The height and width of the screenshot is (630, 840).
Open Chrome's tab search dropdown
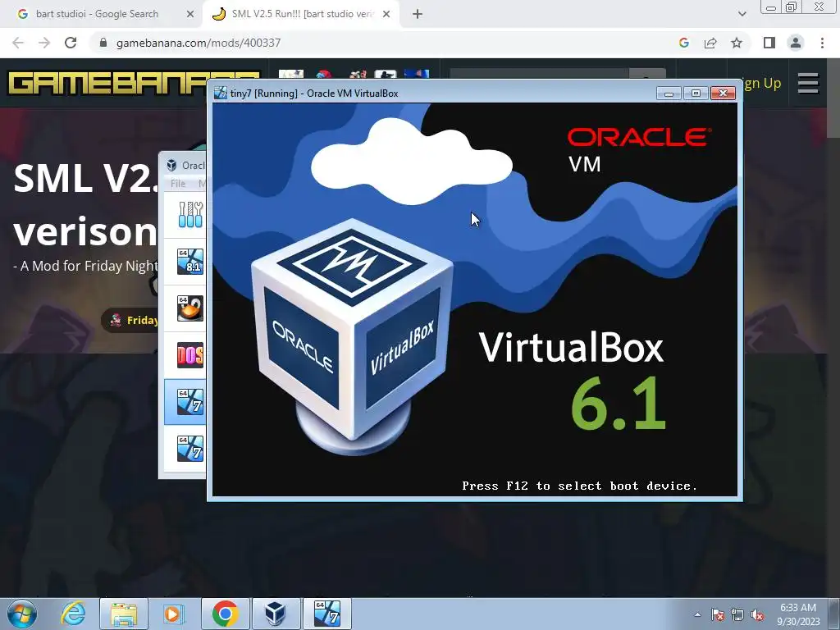(742, 14)
